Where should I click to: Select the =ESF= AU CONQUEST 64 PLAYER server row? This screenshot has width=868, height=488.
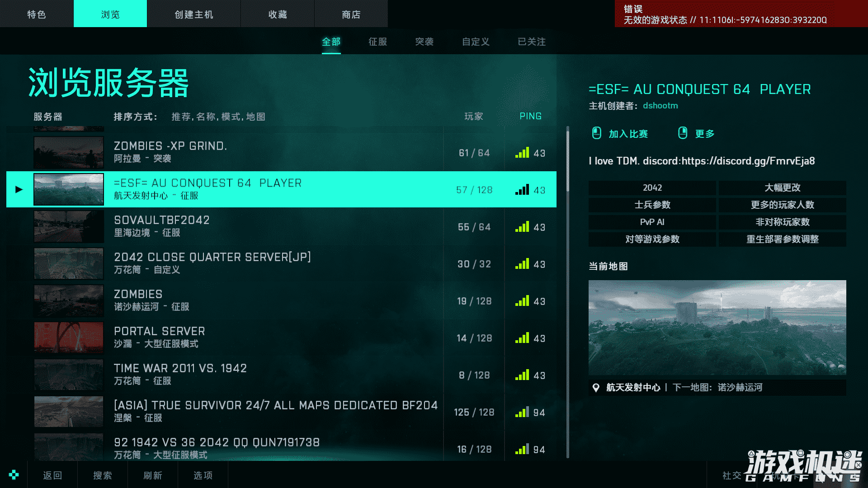tap(281, 189)
